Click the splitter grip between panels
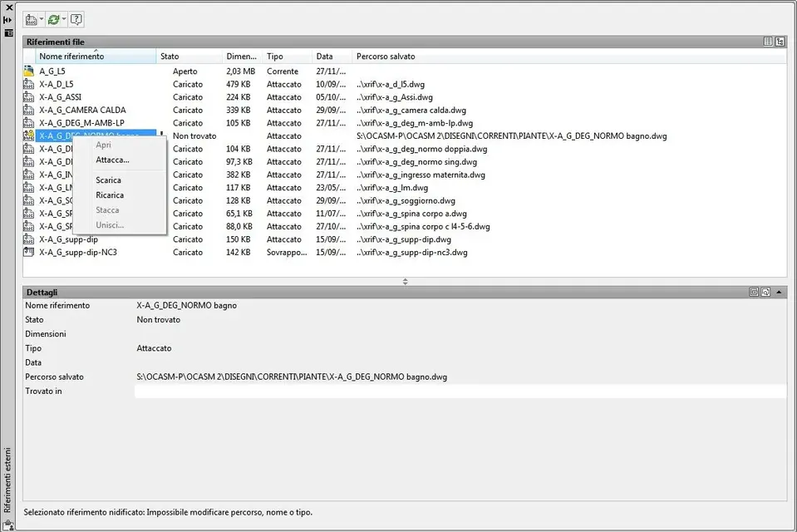Viewport: 797px width, 532px height. pyautogui.click(x=405, y=281)
